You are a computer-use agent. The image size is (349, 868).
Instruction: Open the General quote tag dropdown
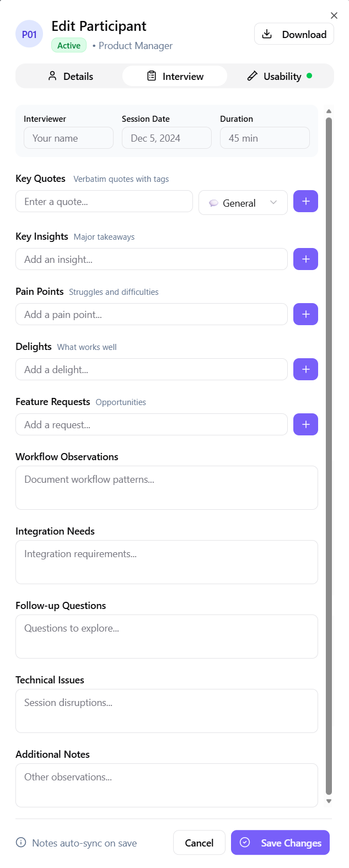click(243, 203)
